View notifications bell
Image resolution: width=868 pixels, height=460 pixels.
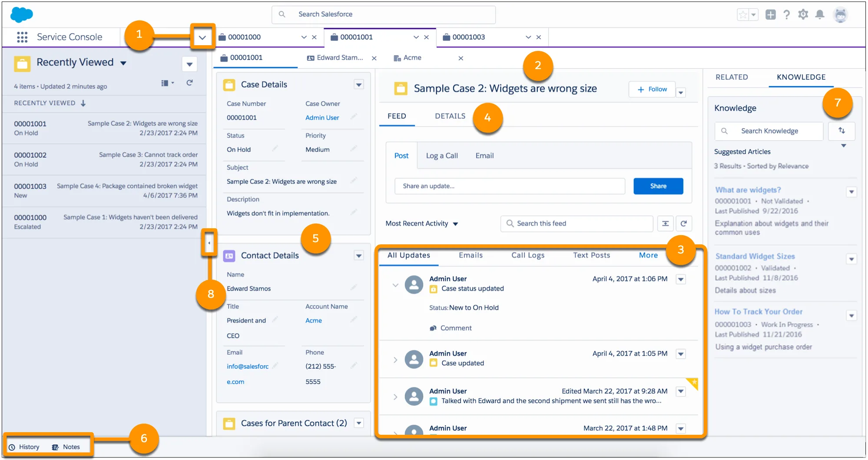[820, 14]
